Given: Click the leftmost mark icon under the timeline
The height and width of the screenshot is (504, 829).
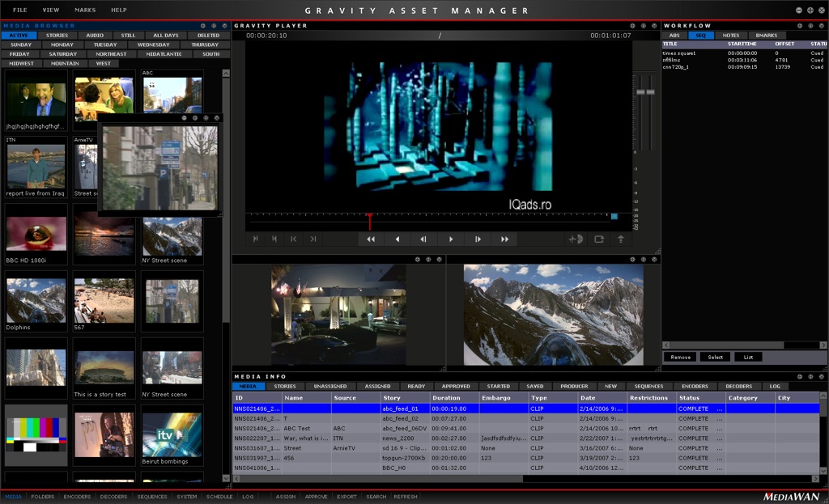Looking at the screenshot, I should coord(256,239).
